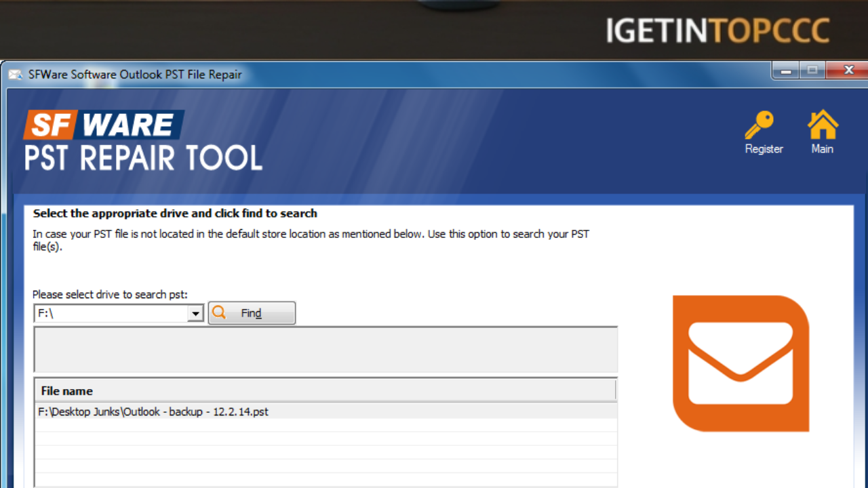Minimize the SFWare PST Repair window

pyautogui.click(x=785, y=70)
